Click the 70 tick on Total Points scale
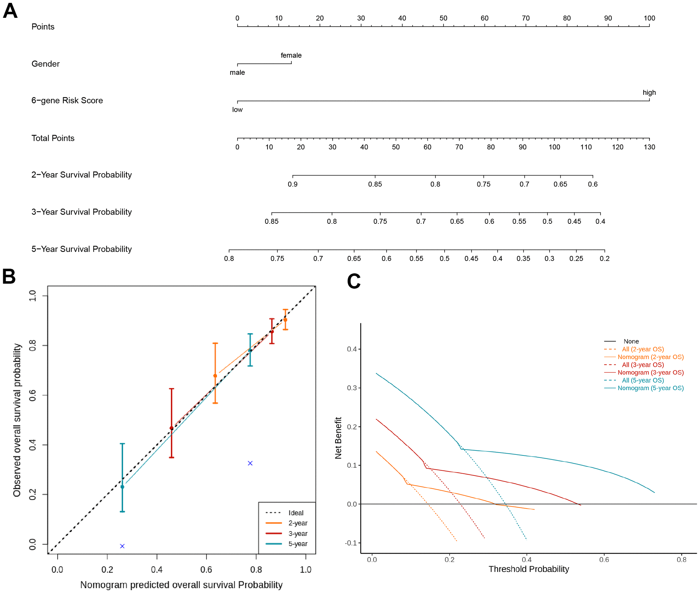The width and height of the screenshot is (700, 593). click(459, 147)
